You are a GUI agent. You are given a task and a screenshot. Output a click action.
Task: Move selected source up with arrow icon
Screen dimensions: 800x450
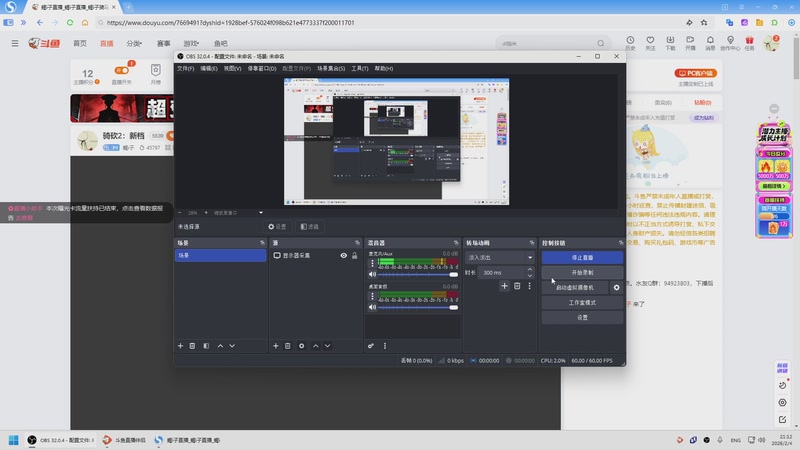[x=316, y=346]
